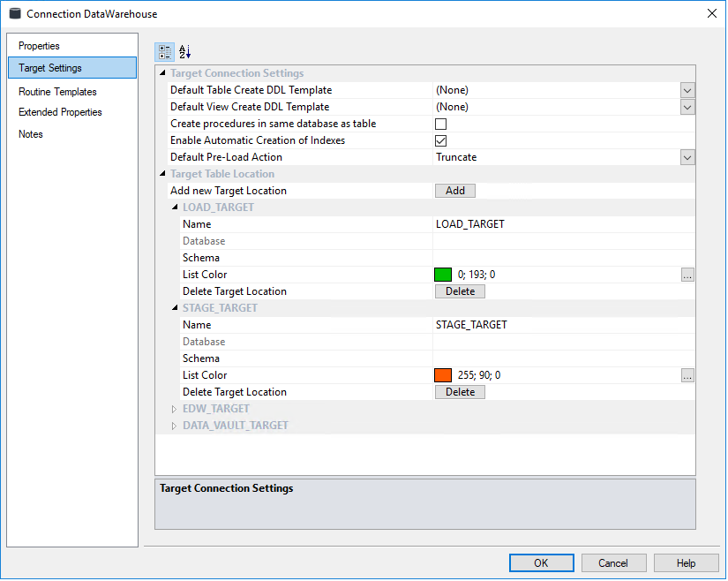
Task: Click the database icon in the title bar
Action: [15, 13]
